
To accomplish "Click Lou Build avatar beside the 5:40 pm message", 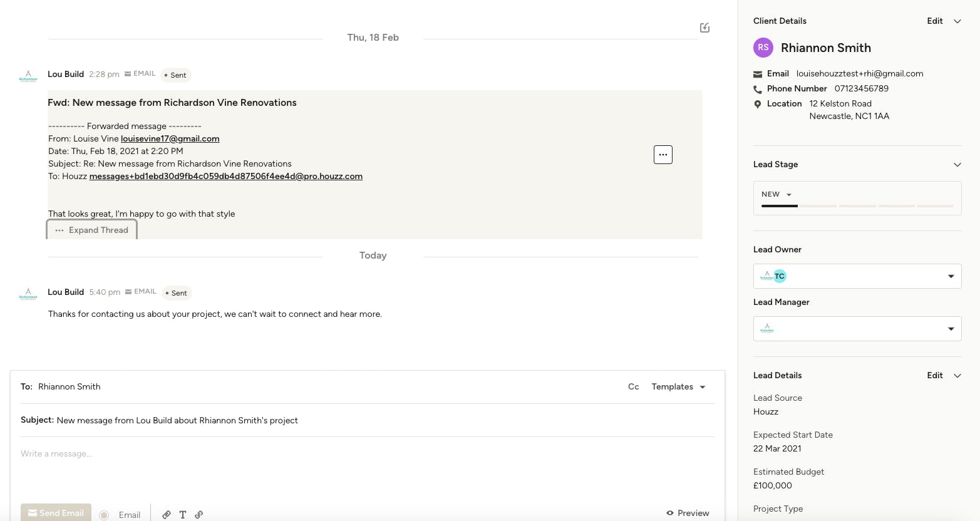I will 28,294.
